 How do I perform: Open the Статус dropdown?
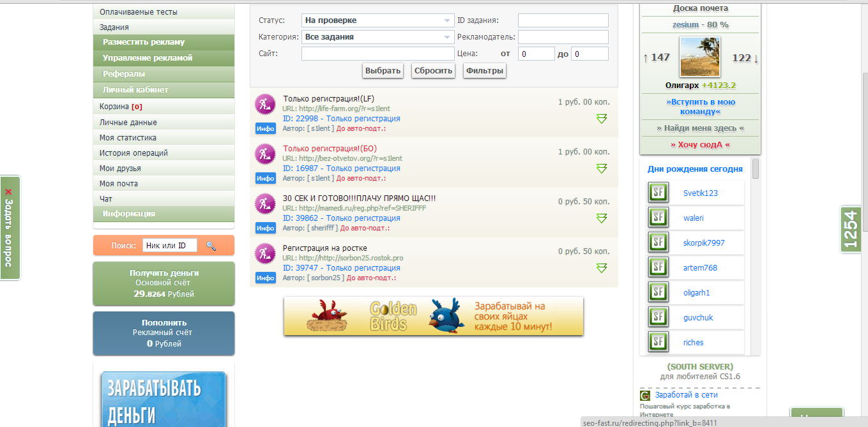[377, 20]
